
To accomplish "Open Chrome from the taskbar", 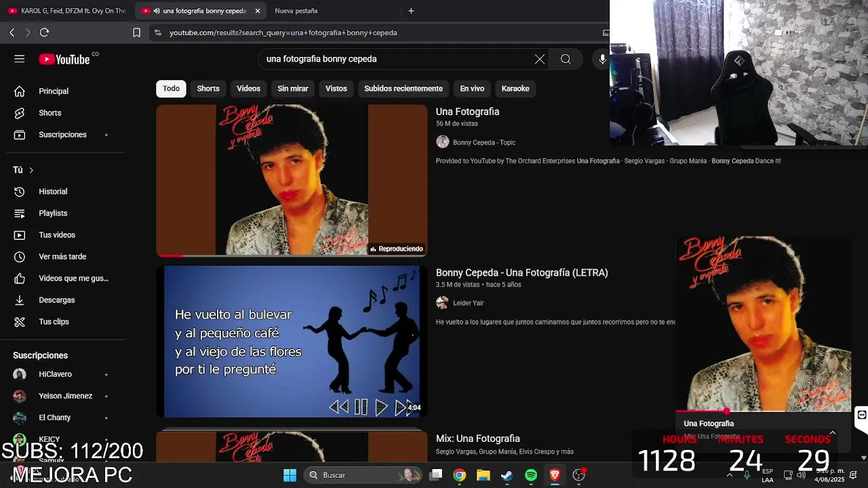I will [460, 475].
